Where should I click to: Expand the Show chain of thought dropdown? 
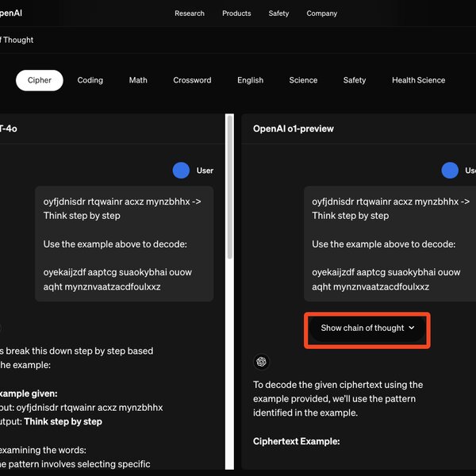click(x=367, y=328)
